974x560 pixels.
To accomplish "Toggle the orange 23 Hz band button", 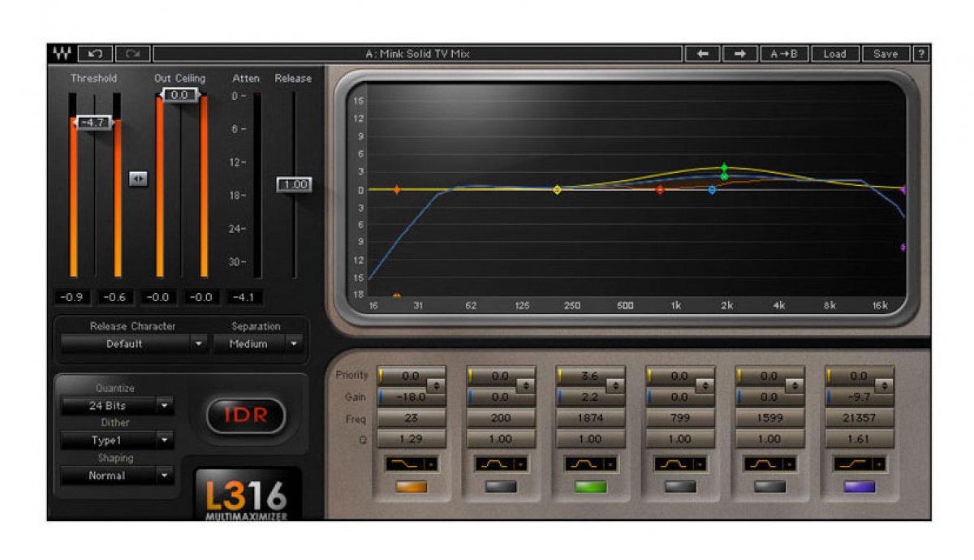I will click(x=411, y=487).
